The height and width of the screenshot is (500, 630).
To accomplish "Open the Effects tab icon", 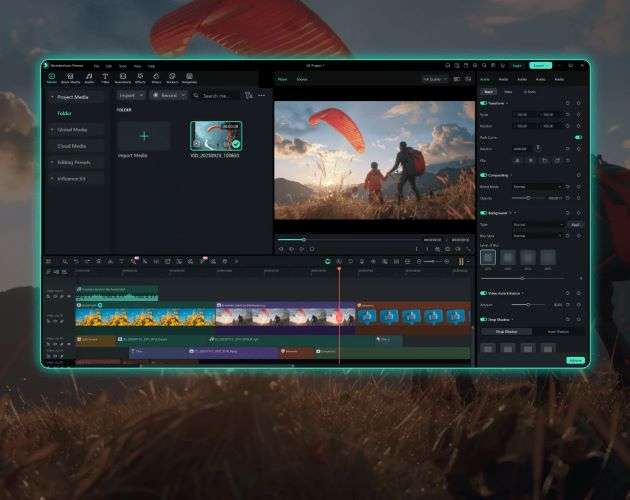I will (x=140, y=76).
